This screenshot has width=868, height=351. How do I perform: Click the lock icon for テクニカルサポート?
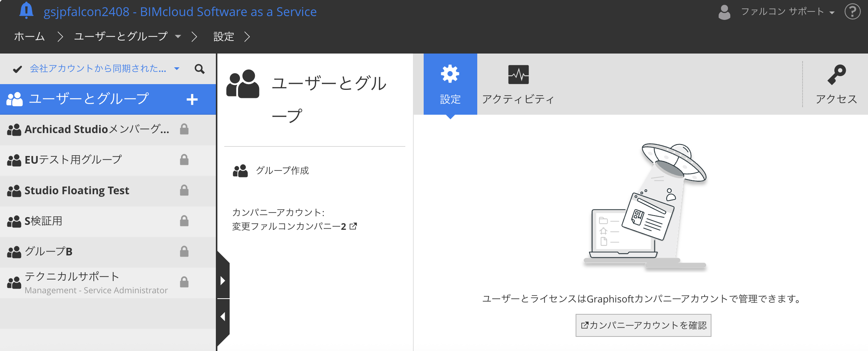click(x=184, y=282)
